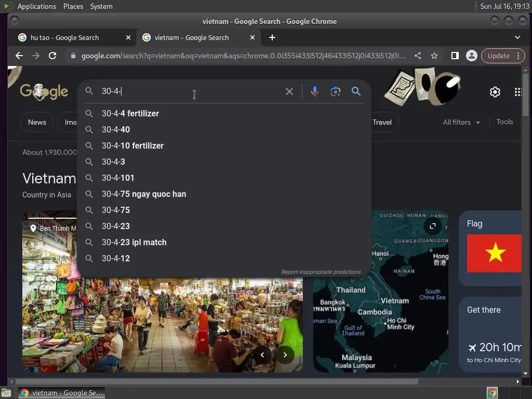This screenshot has width=532, height=399.
Task: Click the clock Sun Jul 16, 19:13
Action: (x=504, y=6)
